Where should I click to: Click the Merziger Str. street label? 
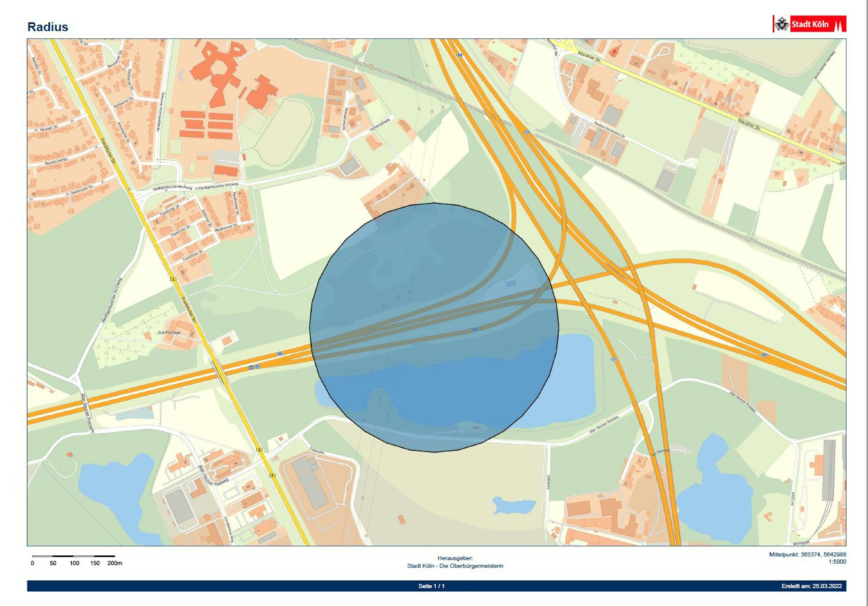[x=49, y=129]
